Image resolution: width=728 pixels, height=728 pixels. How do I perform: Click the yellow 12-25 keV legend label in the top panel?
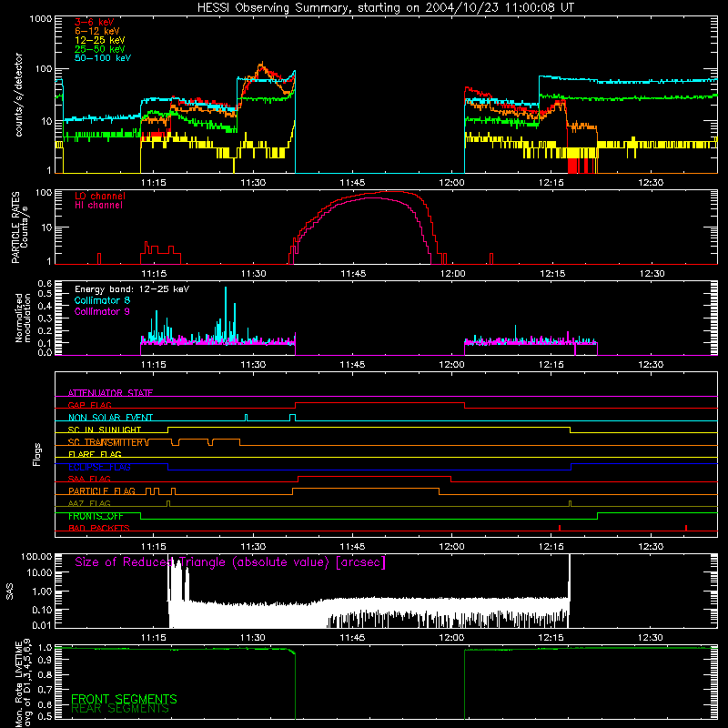pyautogui.click(x=100, y=40)
